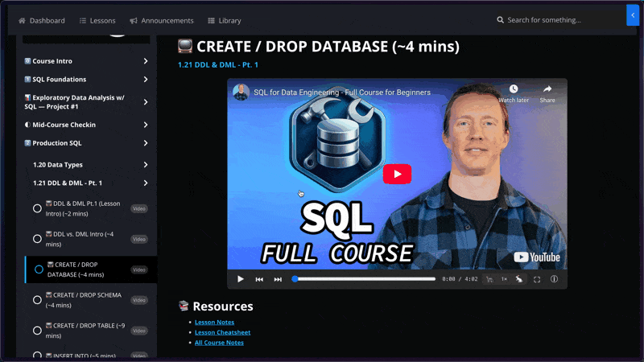Open the Dashboard page

pyautogui.click(x=42, y=21)
